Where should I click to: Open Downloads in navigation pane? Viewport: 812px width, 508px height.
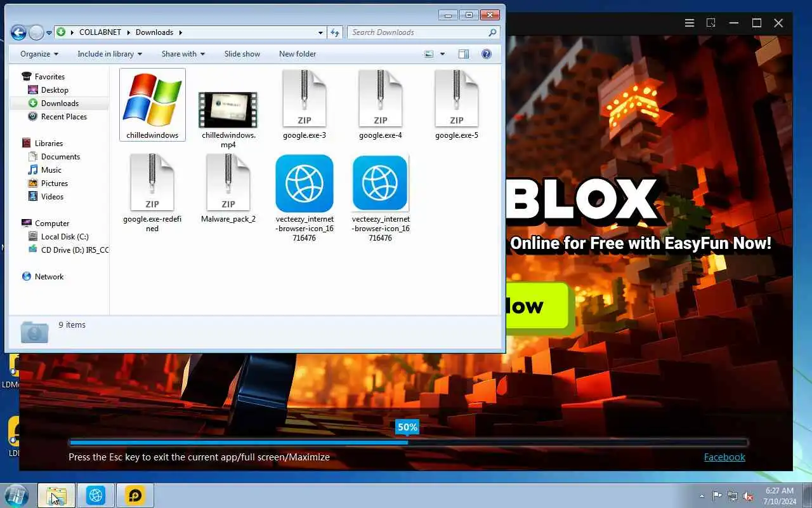[x=59, y=104]
